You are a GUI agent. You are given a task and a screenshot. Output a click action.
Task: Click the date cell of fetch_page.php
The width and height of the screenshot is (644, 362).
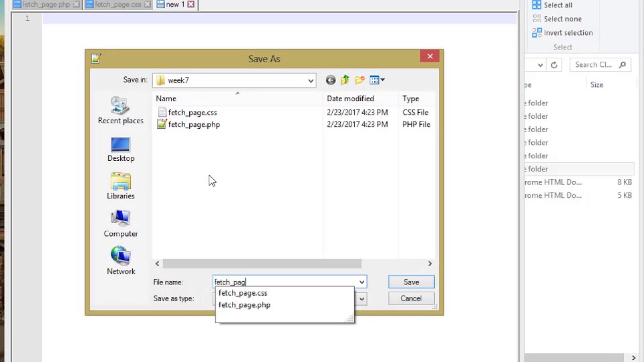pyautogui.click(x=357, y=125)
